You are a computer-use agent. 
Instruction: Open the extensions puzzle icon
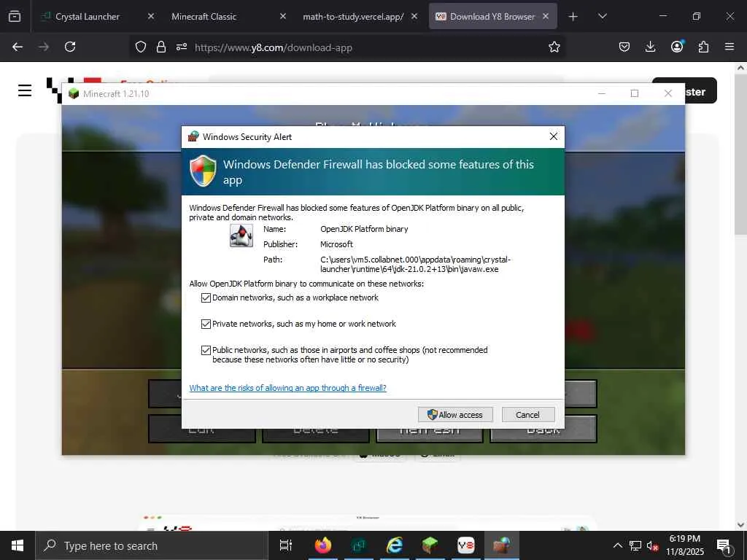(703, 47)
